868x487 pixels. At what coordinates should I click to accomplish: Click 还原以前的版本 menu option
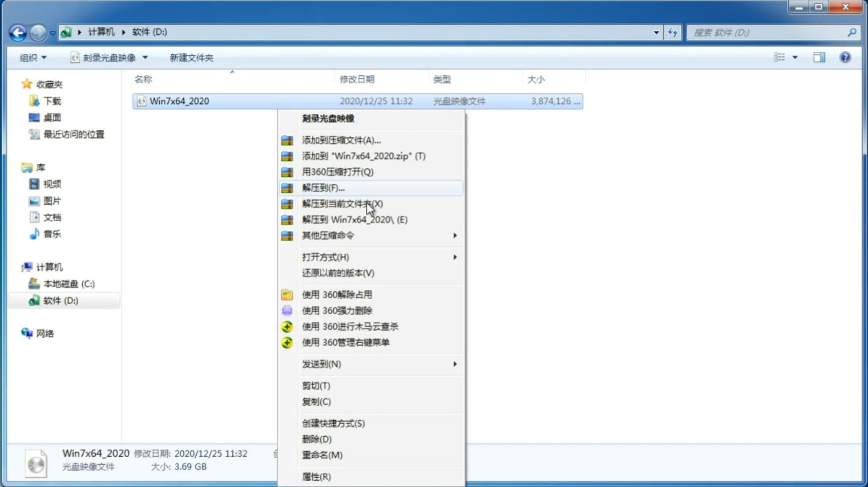point(337,273)
